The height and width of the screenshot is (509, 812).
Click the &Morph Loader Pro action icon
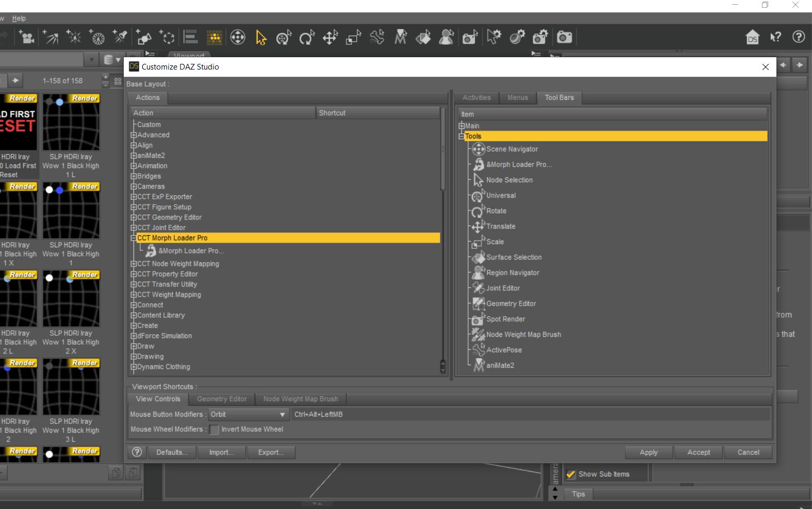point(151,251)
